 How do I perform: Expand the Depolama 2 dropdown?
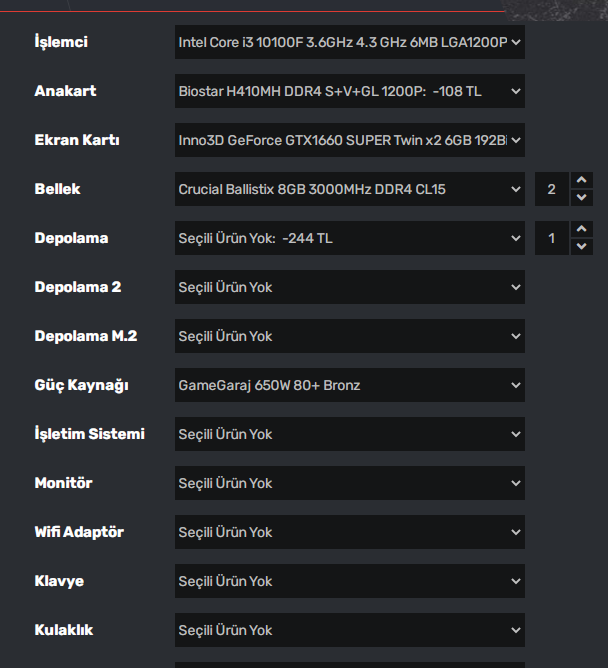click(x=349, y=287)
